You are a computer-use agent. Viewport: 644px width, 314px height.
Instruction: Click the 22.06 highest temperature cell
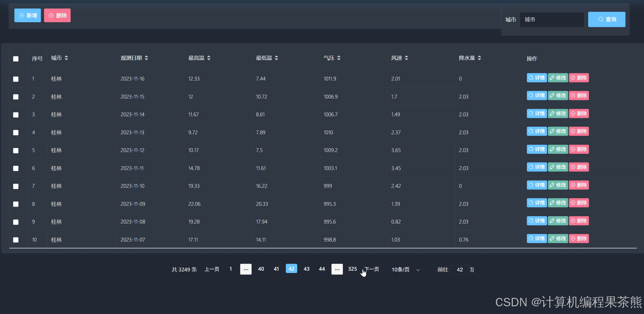coord(194,204)
